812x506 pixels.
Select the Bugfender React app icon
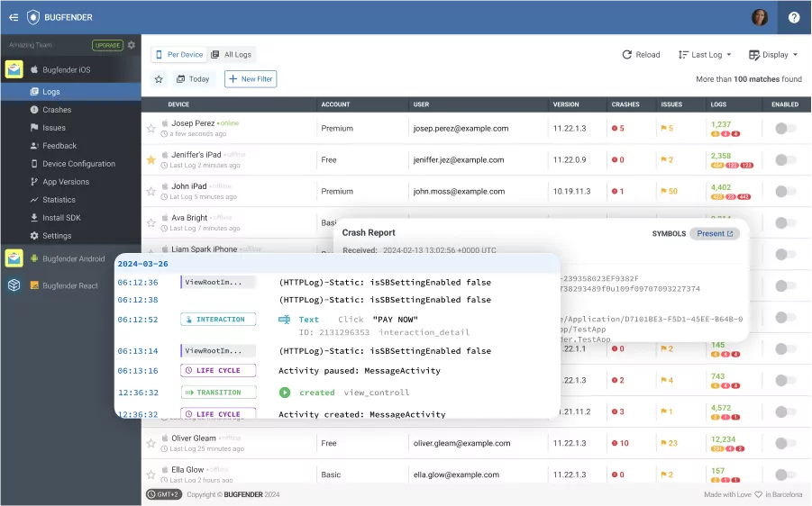[14, 285]
